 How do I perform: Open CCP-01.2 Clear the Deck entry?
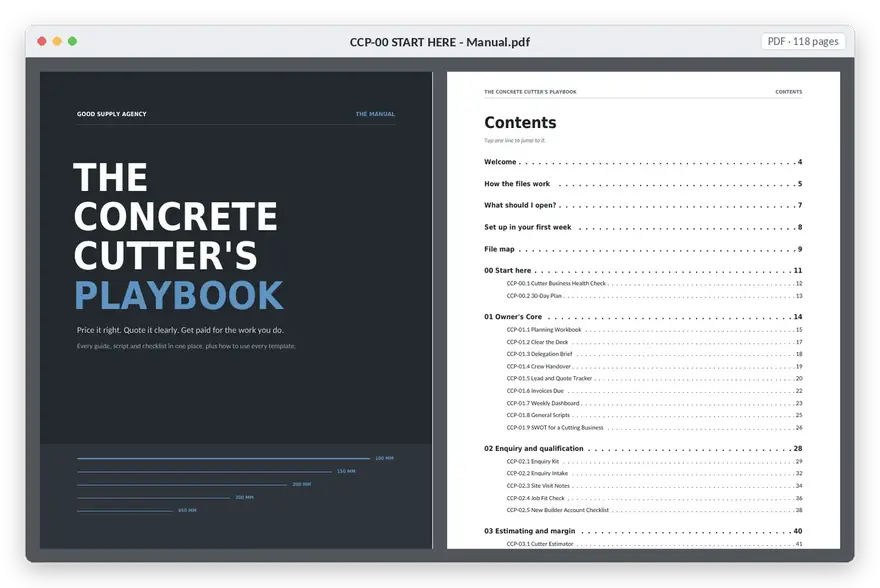click(x=654, y=342)
